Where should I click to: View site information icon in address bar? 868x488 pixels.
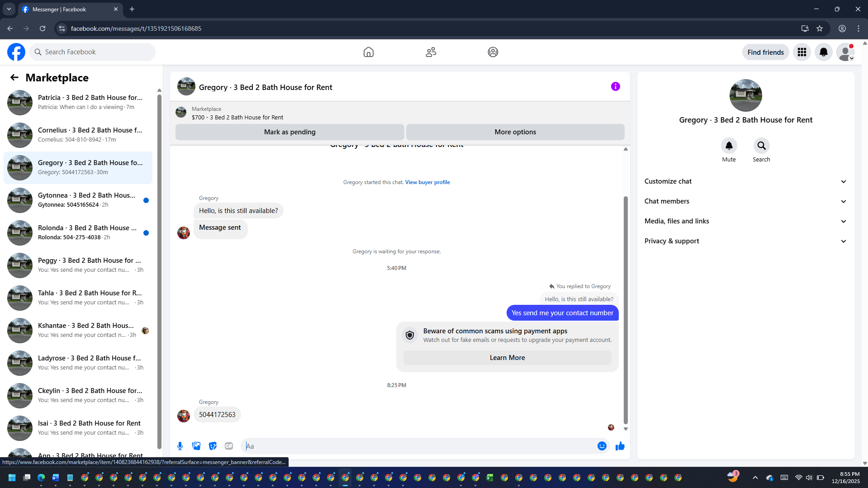tap(62, 28)
